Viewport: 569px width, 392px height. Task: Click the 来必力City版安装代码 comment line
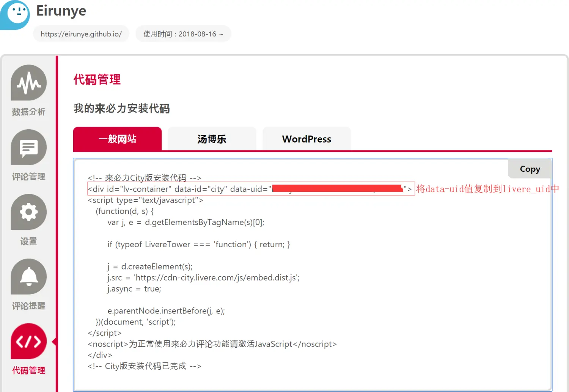point(145,178)
